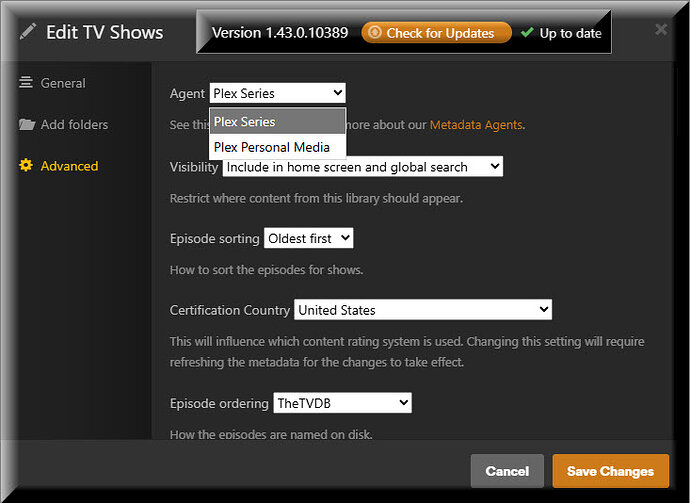The image size is (690, 503).
Task: Click the Check for Updates button
Action: tap(437, 33)
